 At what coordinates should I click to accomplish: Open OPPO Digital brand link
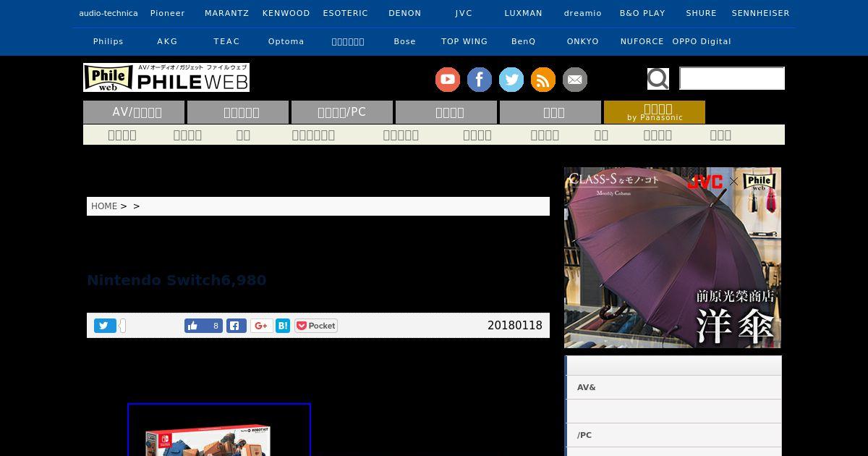[x=702, y=41]
